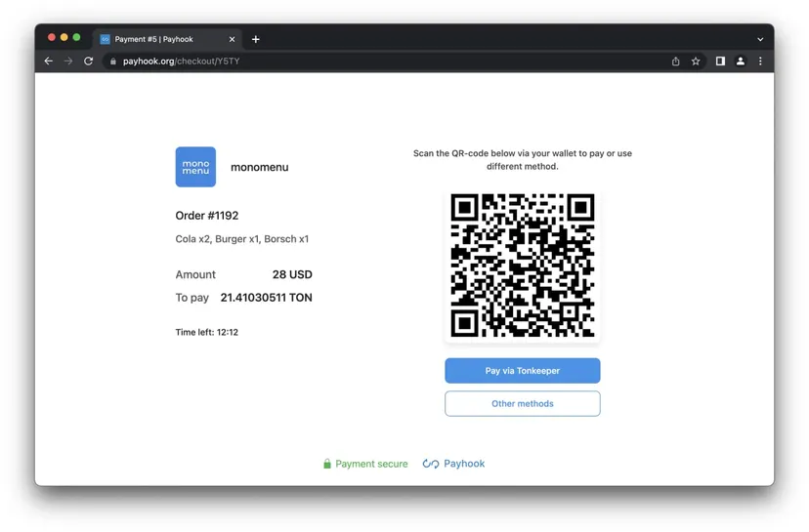809x532 pixels.
Task: Click the Scan the QR-code instruction text
Action: pos(522,160)
